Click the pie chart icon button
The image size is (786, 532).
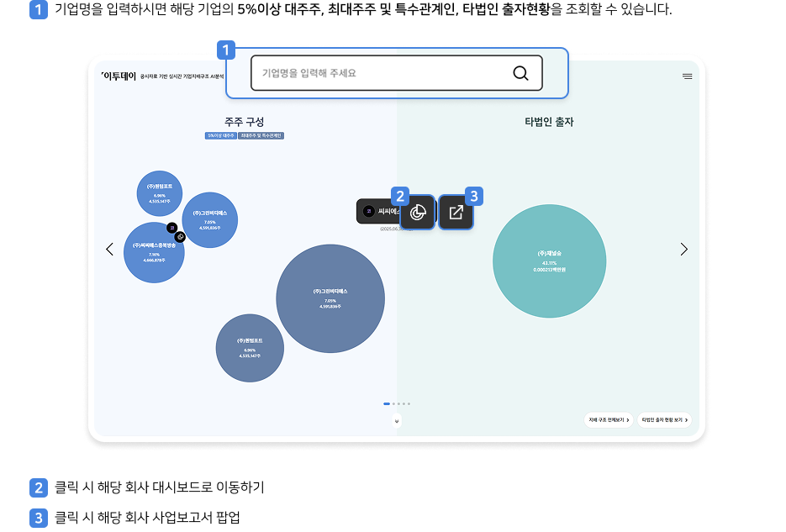[418, 213]
